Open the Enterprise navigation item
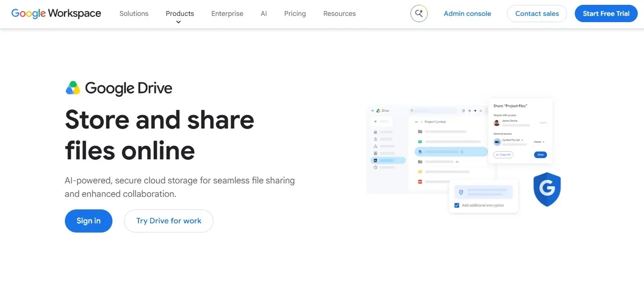The image size is (644, 285). (227, 13)
